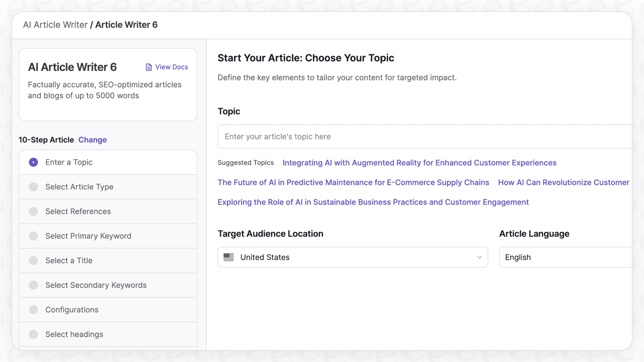Click the Change link for 10-Step Article
Screen dimensions: 644x362
pos(92,139)
